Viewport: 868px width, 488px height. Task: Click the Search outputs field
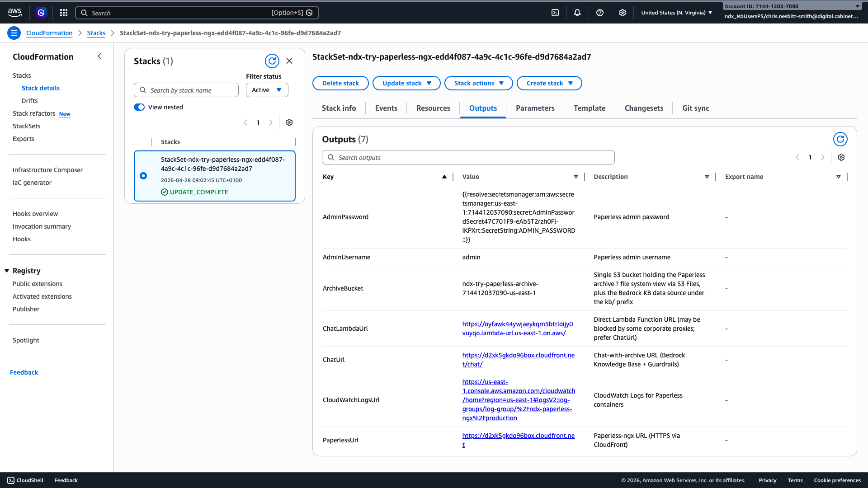[468, 157]
